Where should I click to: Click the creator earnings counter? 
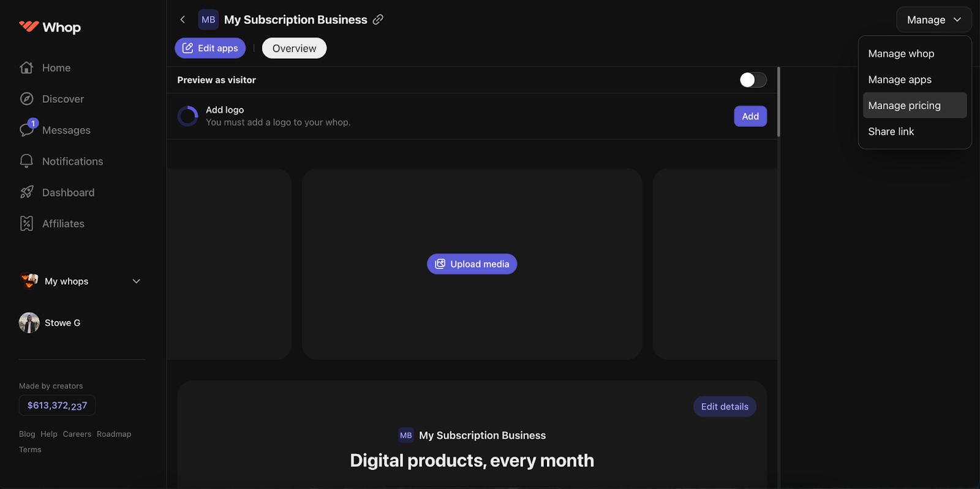coord(56,405)
